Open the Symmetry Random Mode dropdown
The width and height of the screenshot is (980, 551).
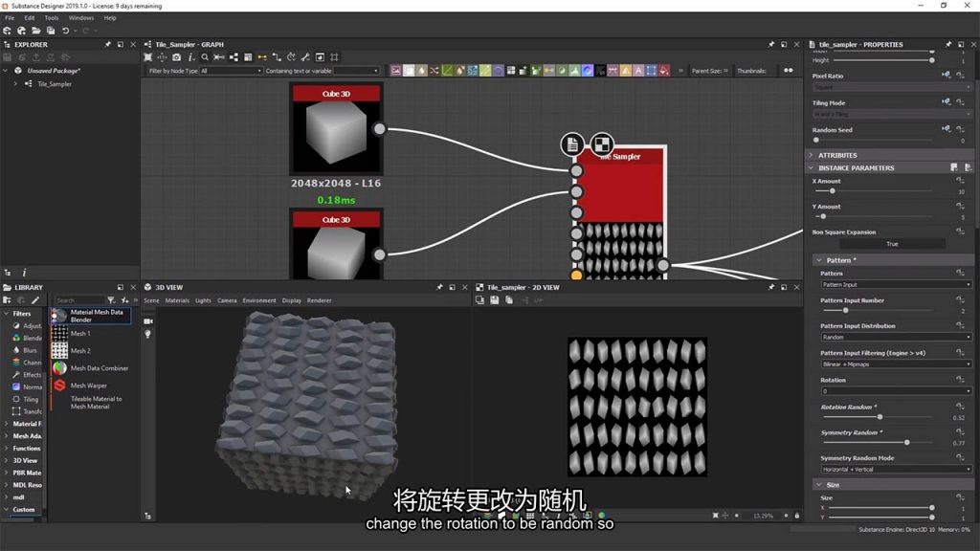click(896, 469)
